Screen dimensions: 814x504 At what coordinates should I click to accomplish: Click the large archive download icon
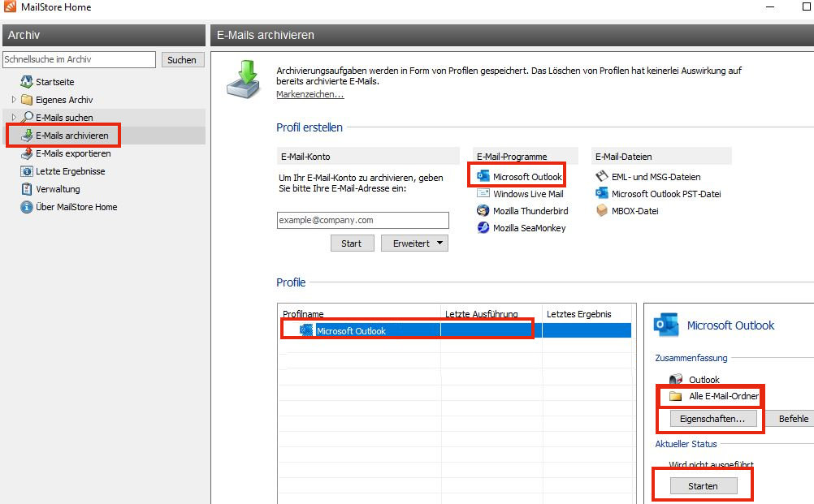(244, 80)
